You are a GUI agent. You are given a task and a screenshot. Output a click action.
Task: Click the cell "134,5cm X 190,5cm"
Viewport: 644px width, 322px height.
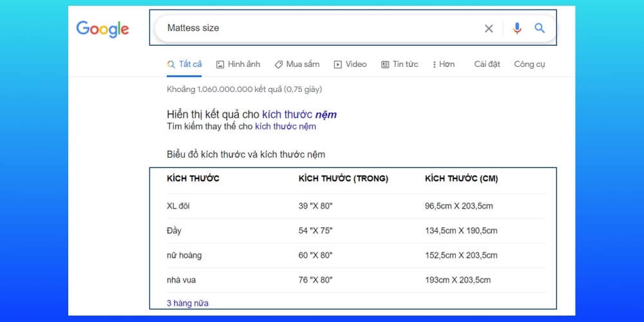[461, 231]
